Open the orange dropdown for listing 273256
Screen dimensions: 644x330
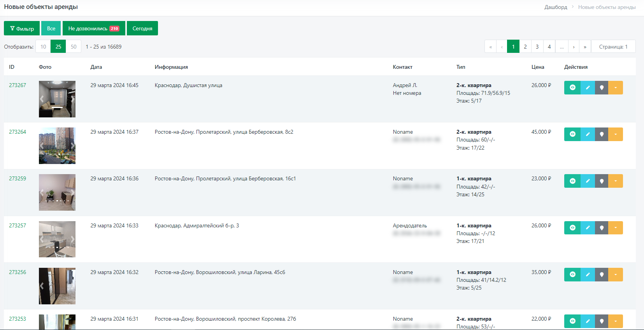coord(616,274)
